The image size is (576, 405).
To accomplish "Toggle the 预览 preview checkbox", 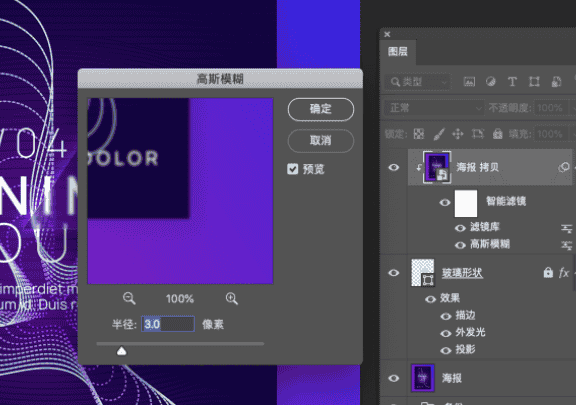I will coord(293,169).
